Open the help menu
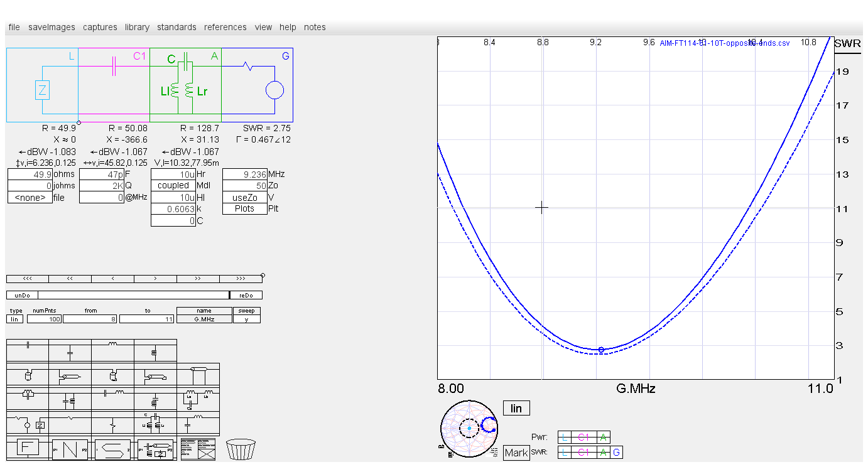Screen dimensions: 868x467 coord(288,27)
